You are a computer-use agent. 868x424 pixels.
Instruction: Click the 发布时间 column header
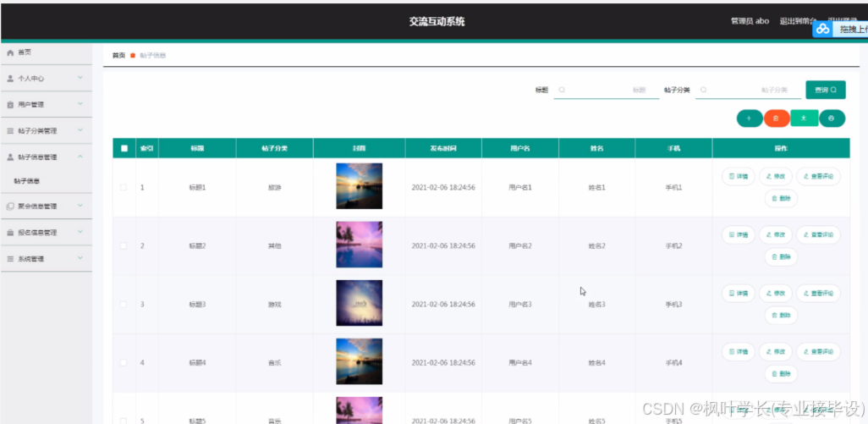tap(443, 148)
